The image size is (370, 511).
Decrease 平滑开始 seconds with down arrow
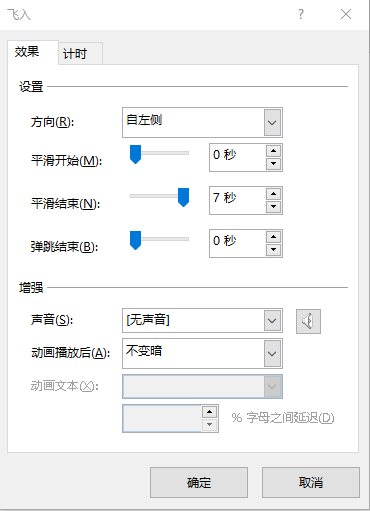[274, 164]
